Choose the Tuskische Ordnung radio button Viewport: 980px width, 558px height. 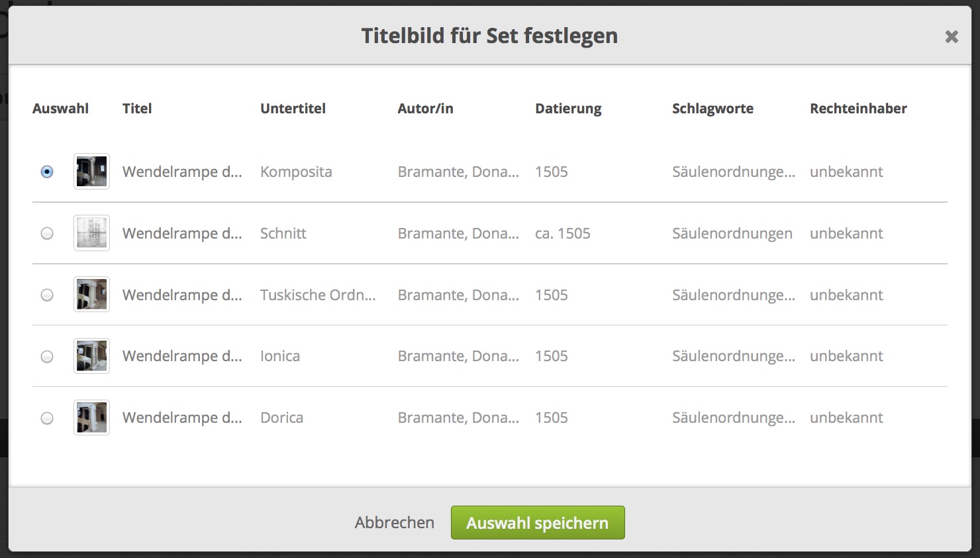[x=47, y=295]
